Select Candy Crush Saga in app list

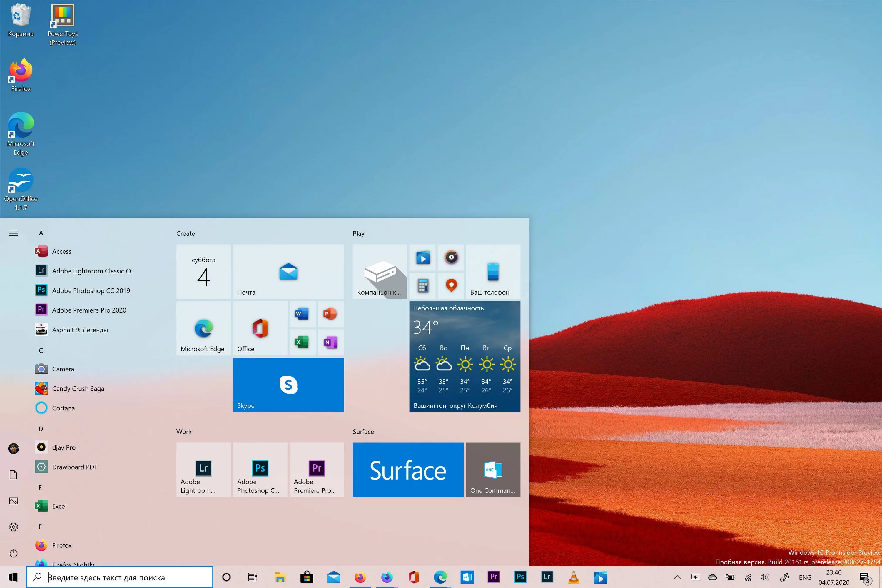[78, 388]
